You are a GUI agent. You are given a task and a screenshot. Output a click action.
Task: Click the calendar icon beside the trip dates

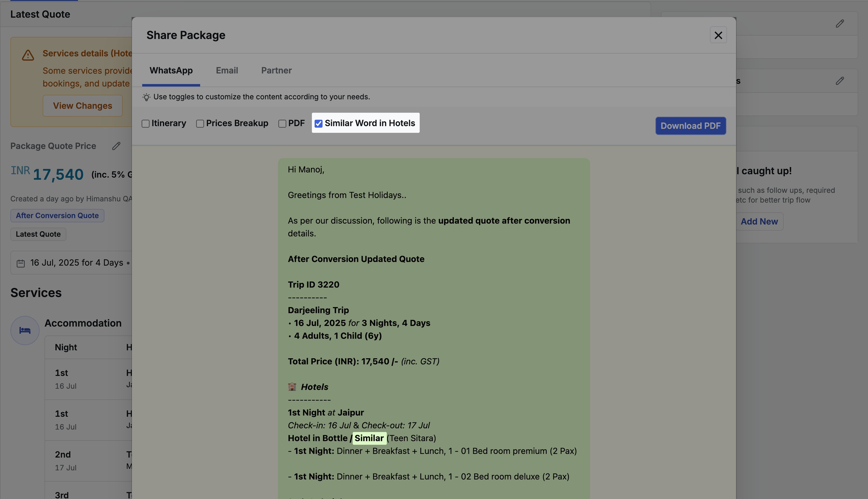pos(21,263)
